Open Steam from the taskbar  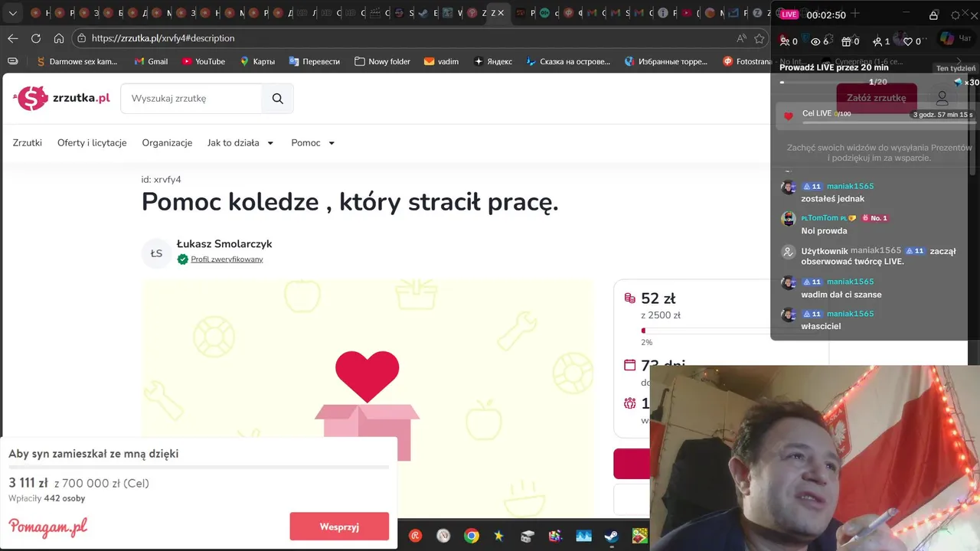pos(611,536)
